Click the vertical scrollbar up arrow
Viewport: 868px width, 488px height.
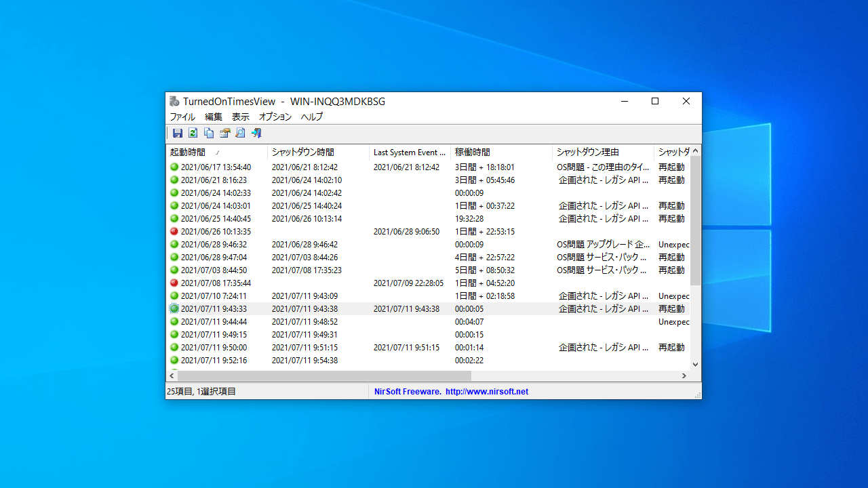[x=696, y=150]
